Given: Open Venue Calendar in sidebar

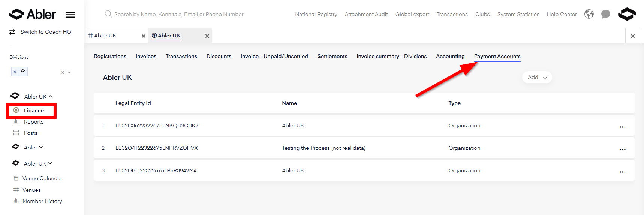Looking at the screenshot, I should [x=42, y=178].
